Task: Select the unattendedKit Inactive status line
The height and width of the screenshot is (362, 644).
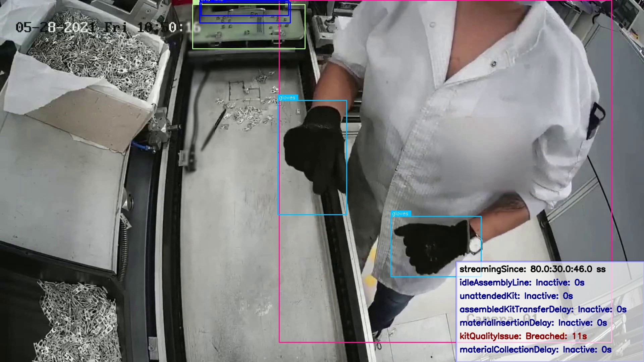Action: 516,296
